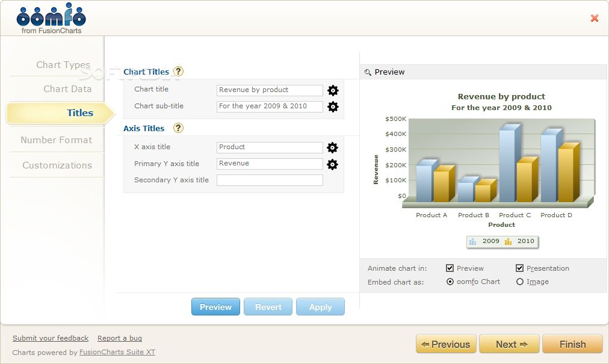Go back with Previous button
This screenshot has width=609, height=364.
446,344
